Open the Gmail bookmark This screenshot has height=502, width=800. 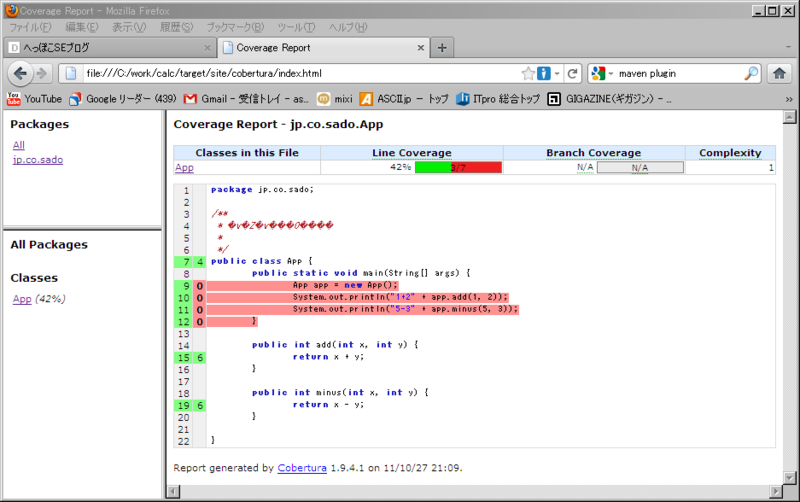point(246,99)
